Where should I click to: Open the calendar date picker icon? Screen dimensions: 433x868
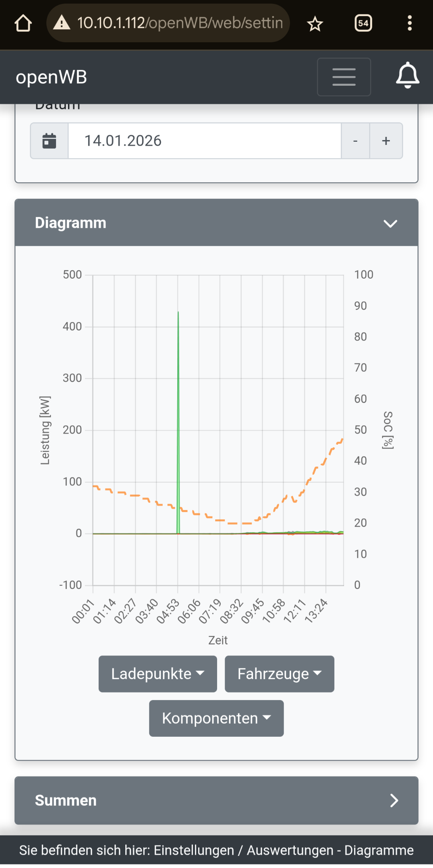click(x=50, y=141)
